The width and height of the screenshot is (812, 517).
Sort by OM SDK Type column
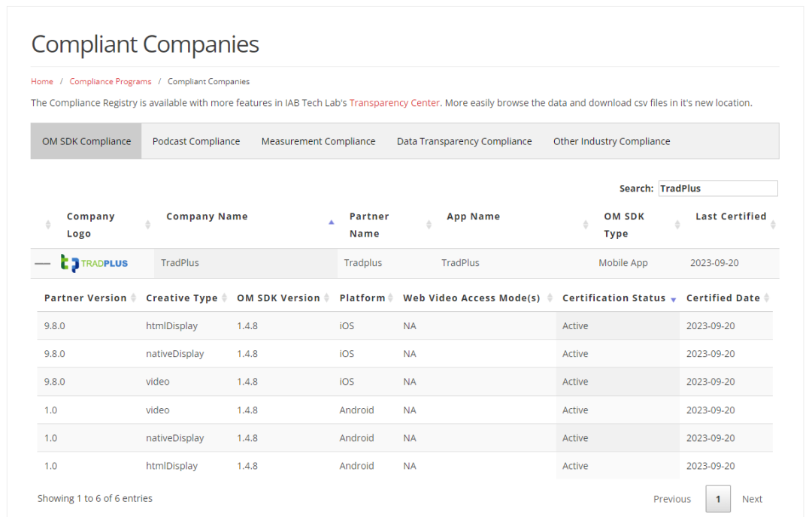(623, 225)
